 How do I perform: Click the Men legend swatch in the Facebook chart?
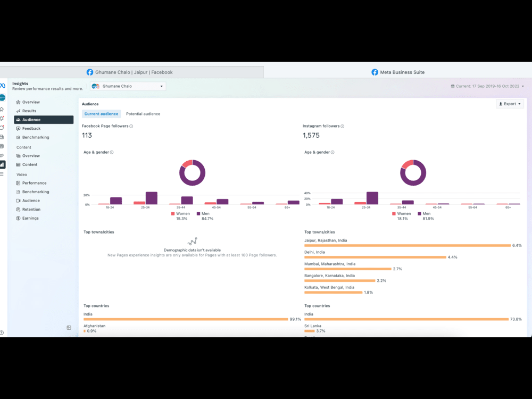tap(198, 214)
